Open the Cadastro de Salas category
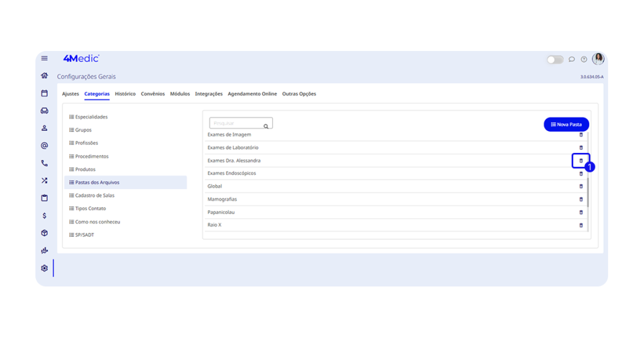 point(94,195)
